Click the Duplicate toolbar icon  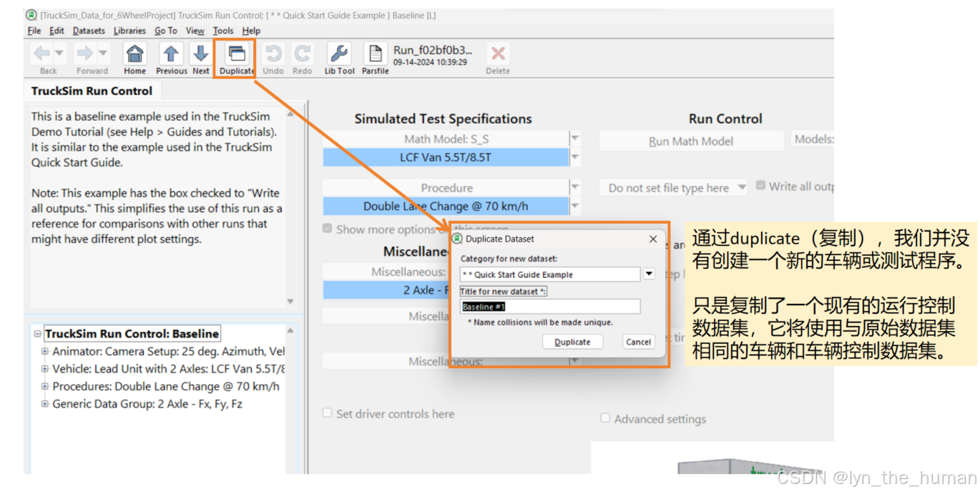(237, 54)
